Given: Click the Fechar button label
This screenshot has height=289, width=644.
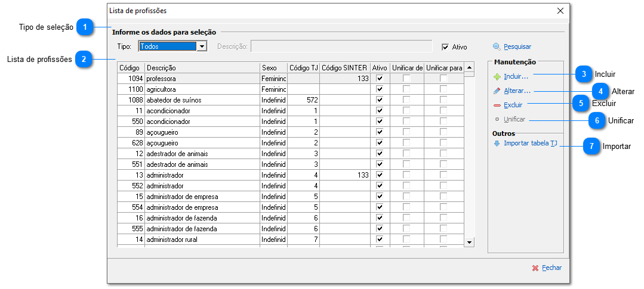Looking at the screenshot, I should tap(551, 268).
